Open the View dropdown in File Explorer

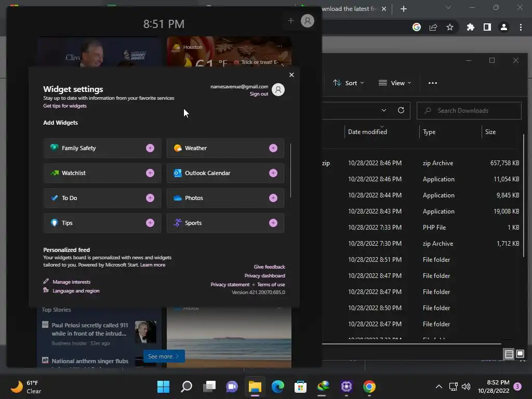pyautogui.click(x=395, y=83)
